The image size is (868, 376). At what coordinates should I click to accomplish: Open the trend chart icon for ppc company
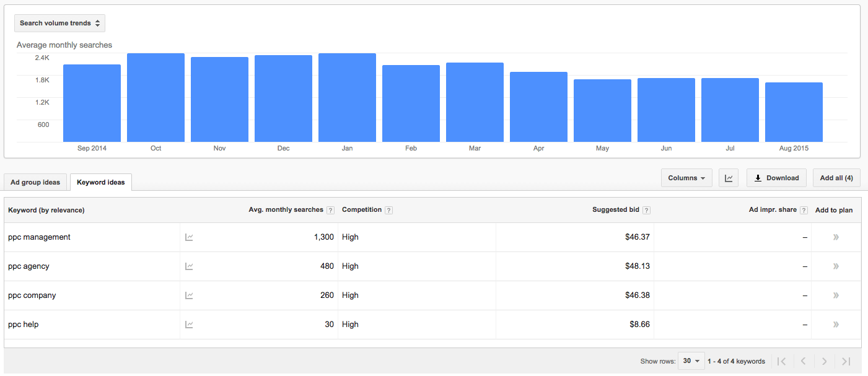(x=189, y=295)
